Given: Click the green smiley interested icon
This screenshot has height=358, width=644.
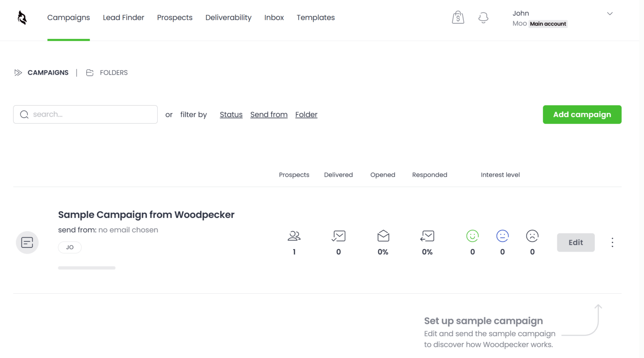Looking at the screenshot, I should (x=473, y=236).
